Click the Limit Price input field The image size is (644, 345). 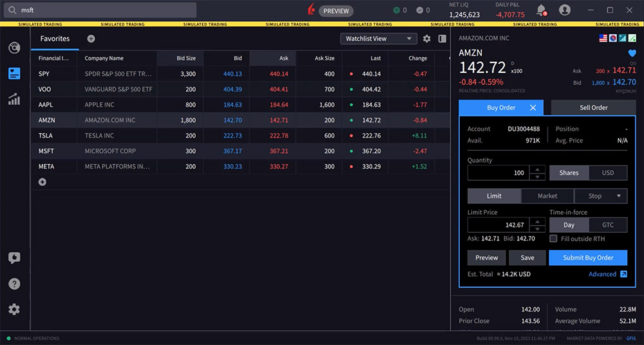[x=497, y=225]
